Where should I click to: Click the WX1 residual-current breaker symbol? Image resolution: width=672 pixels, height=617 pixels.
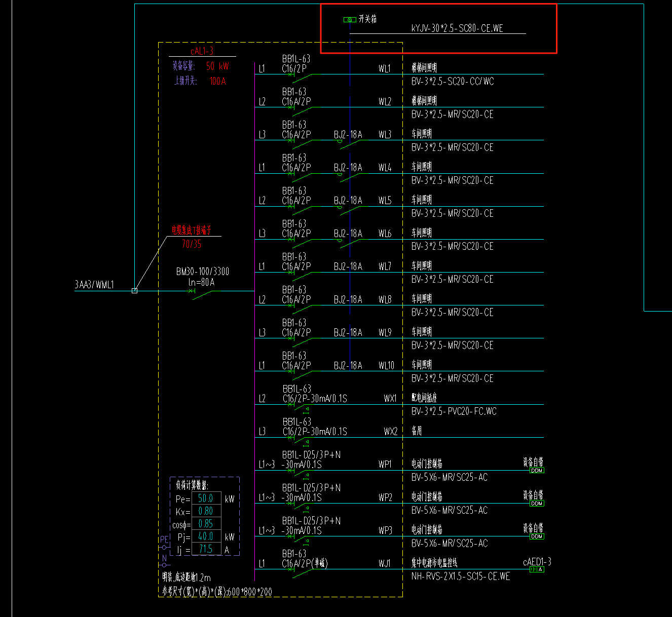pos(301,408)
